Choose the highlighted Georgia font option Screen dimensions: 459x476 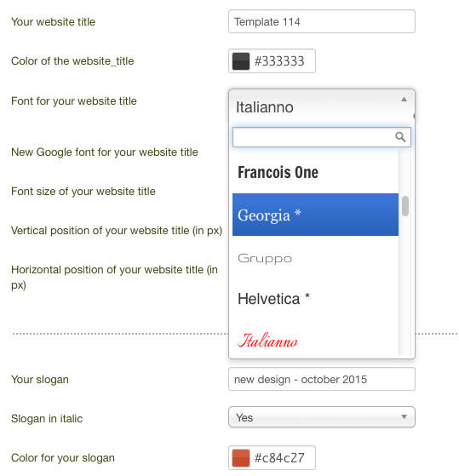(x=315, y=215)
